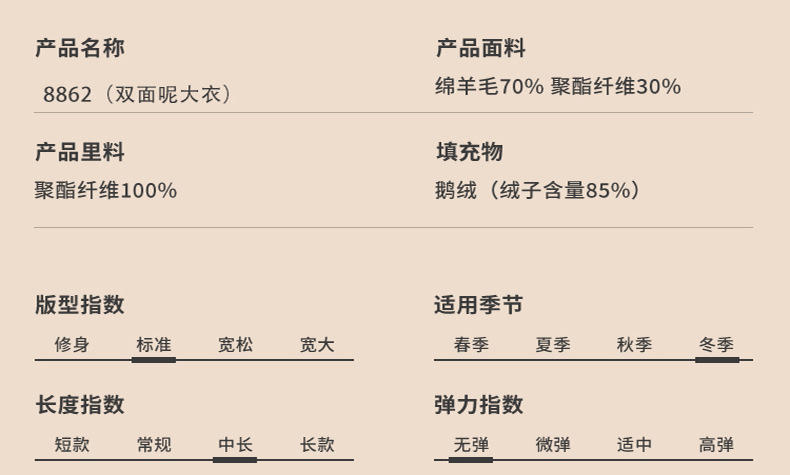Click the 鹅绒 filling description
This screenshot has height=475, width=790.
[x=538, y=190]
